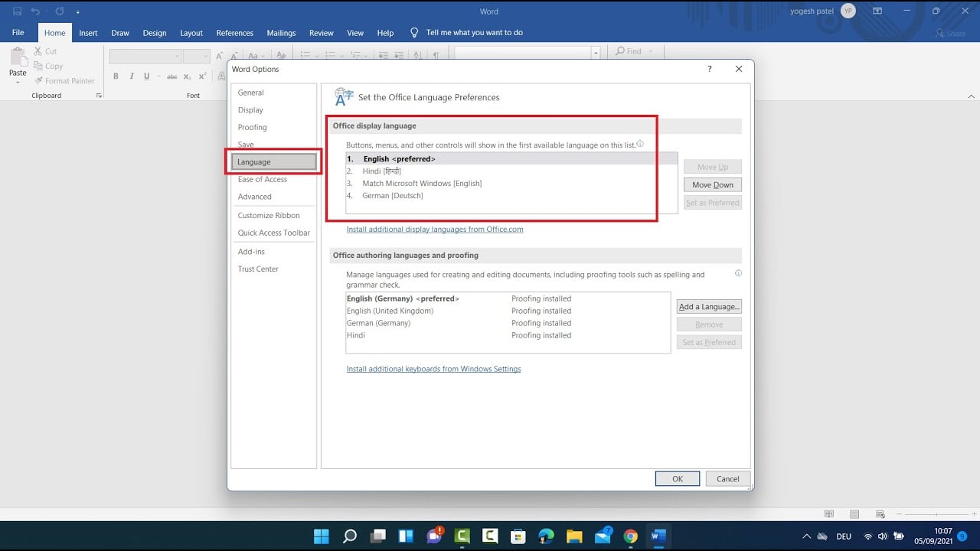The width and height of the screenshot is (980, 551).
Task: Expand the Styles gallery arrow
Action: point(596,53)
